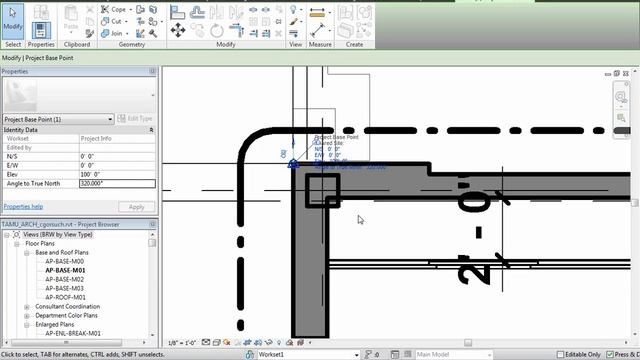Open the Cut dropdown arrow
The height and width of the screenshot is (360, 640).
coord(126,22)
